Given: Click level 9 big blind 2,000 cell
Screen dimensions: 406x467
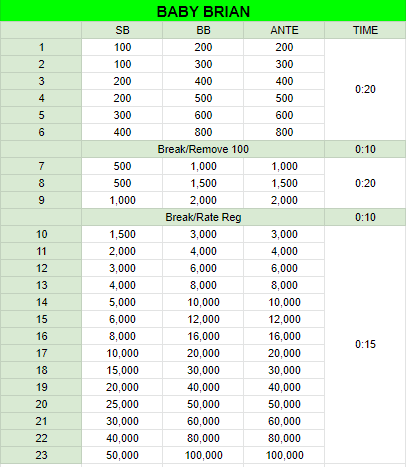Looking at the screenshot, I should (x=203, y=200).
